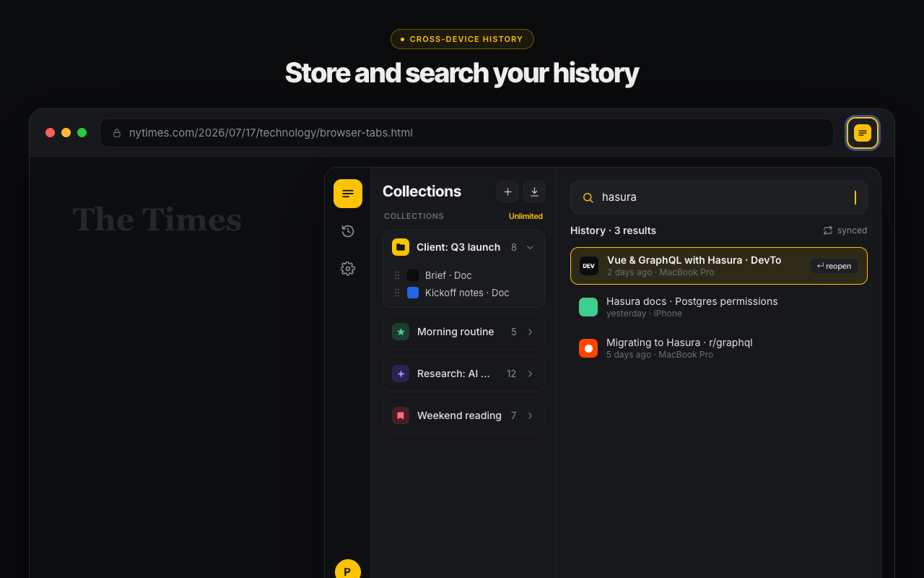Click the synced status label
This screenshot has height=578, width=924.
pyautogui.click(x=852, y=230)
